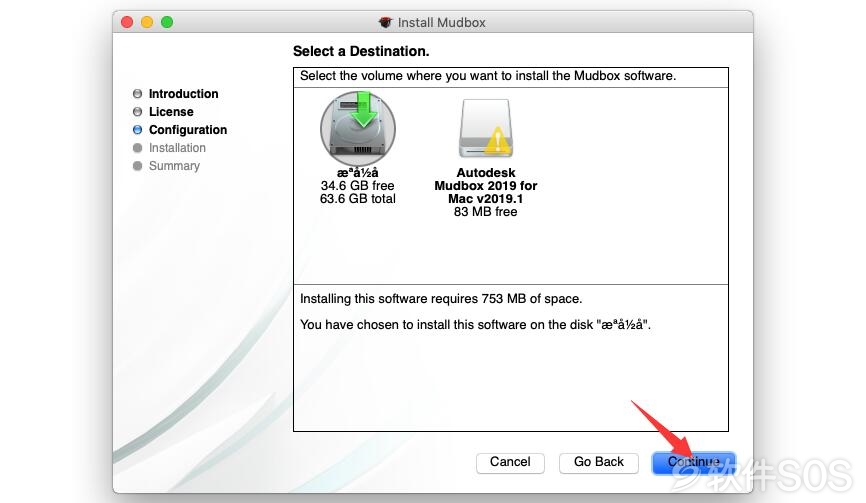Select the Autodesk Mudbox 2019 disk image volume

coord(486,129)
